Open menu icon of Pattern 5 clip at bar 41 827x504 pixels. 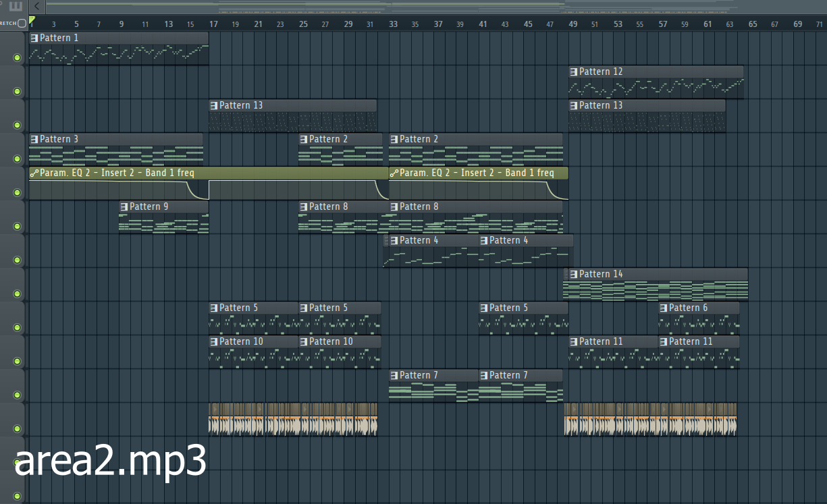pos(484,308)
